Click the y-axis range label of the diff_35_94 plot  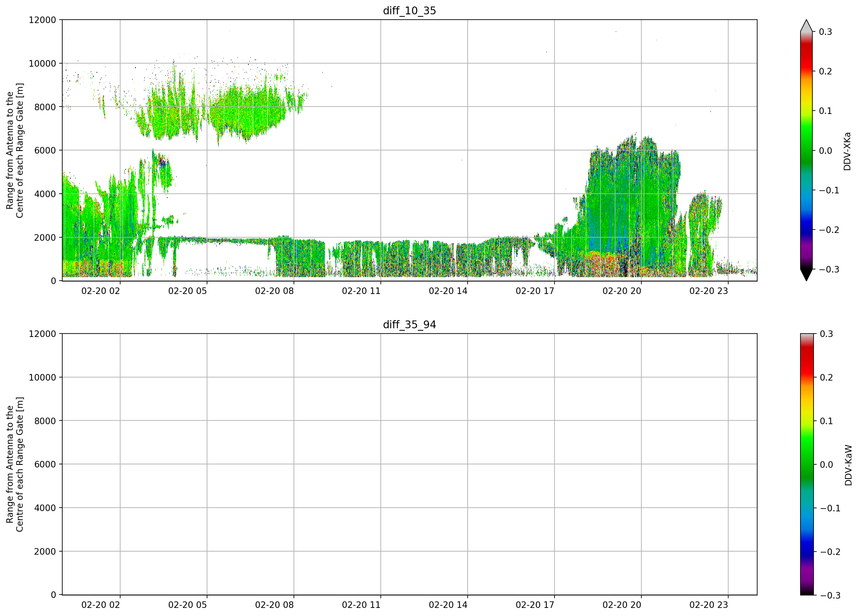[x=15, y=464]
